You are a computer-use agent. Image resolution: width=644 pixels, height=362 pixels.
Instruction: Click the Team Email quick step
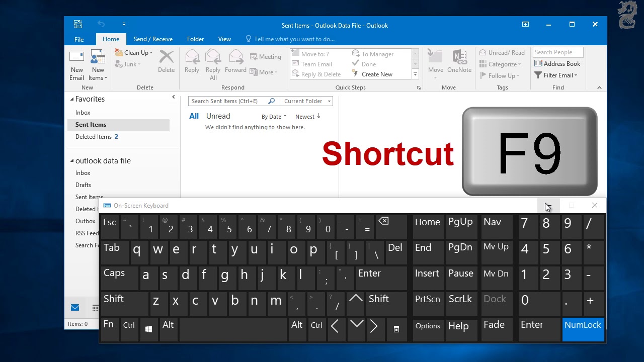(312, 64)
